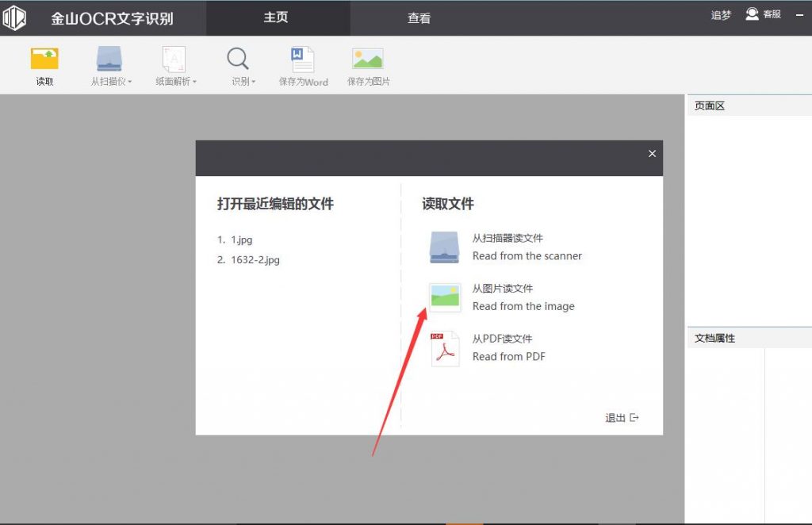Image resolution: width=812 pixels, height=525 pixels.
Task: Select 从扫描器读文件 option text
Action: tap(507, 238)
